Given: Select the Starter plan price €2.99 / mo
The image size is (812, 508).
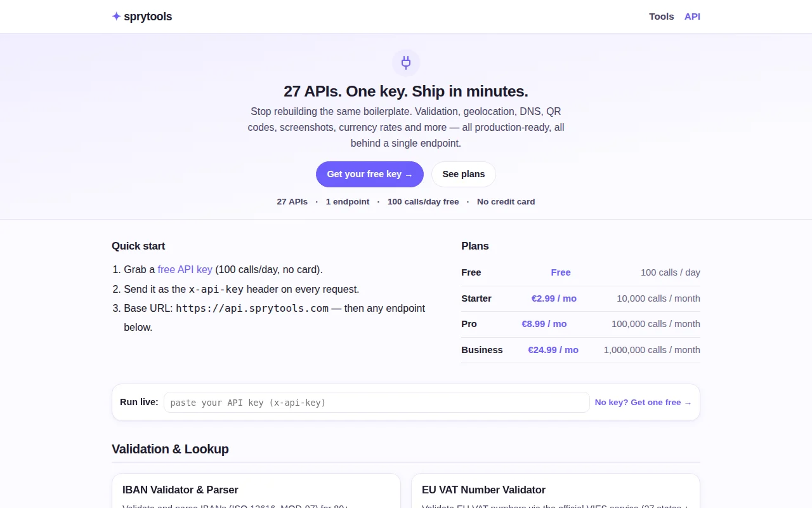Looking at the screenshot, I should point(554,298).
